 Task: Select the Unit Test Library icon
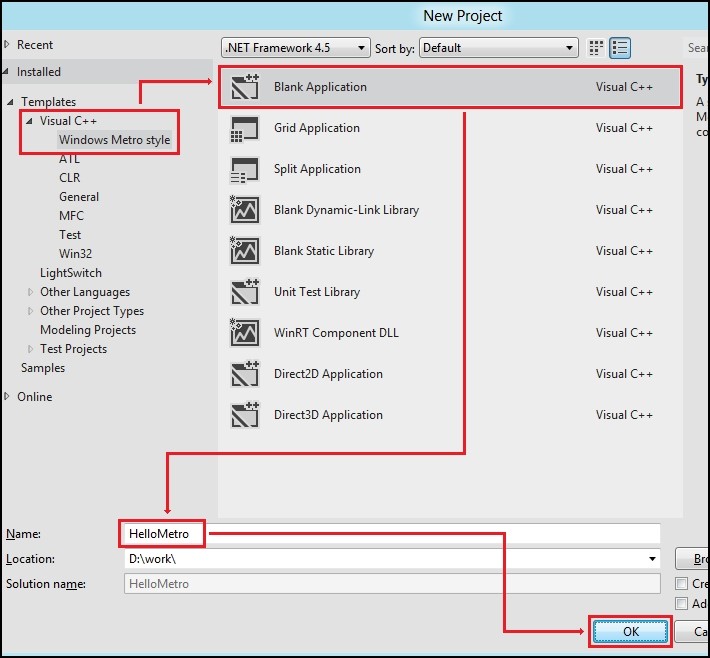click(x=245, y=293)
